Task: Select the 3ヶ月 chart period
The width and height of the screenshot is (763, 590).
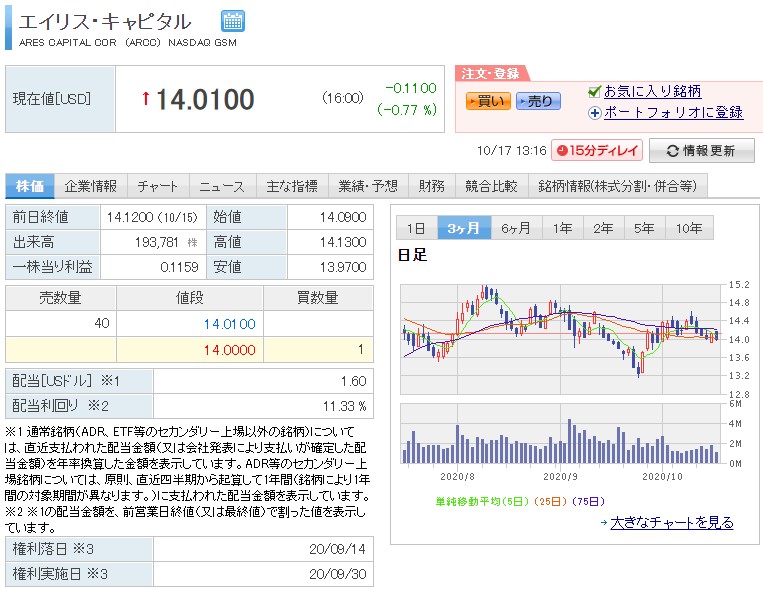Action: pos(464,228)
